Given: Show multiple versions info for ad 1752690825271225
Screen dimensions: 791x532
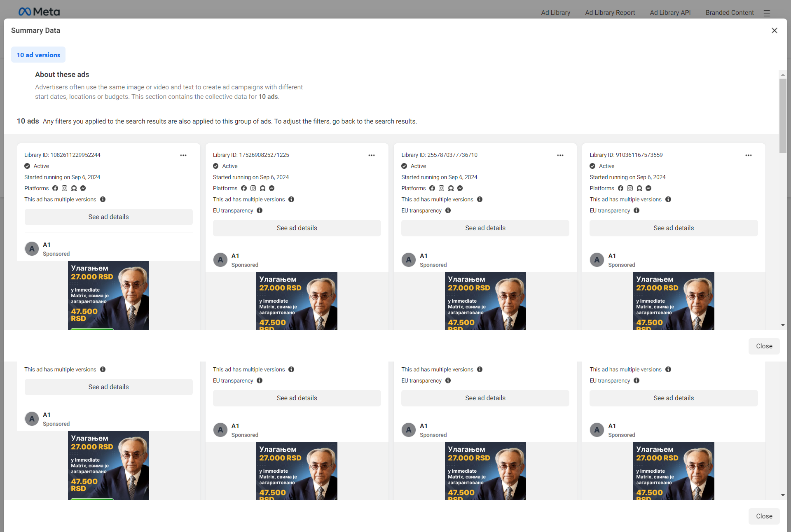Looking at the screenshot, I should click(291, 199).
